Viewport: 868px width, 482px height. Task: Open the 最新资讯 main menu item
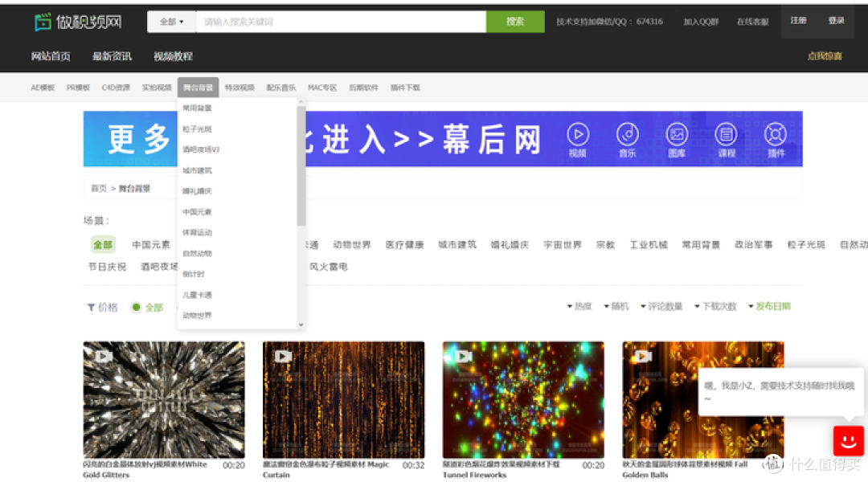pos(112,56)
